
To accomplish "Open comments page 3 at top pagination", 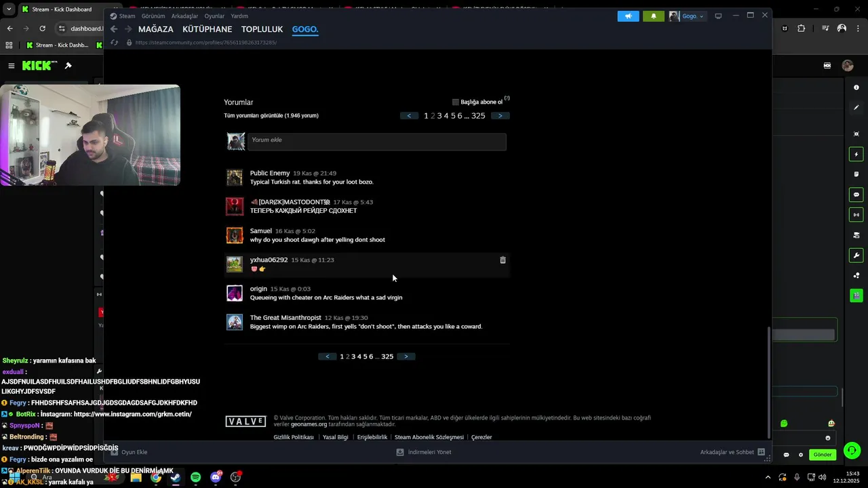I will 439,116.
